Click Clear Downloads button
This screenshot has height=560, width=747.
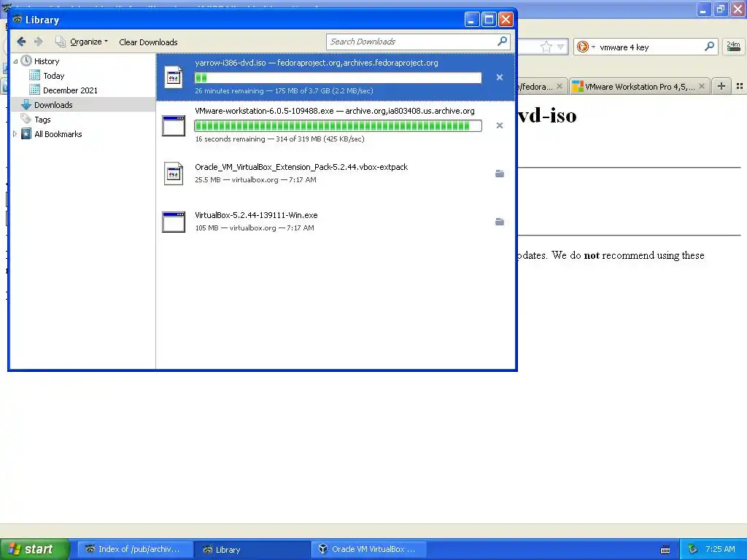click(x=148, y=42)
